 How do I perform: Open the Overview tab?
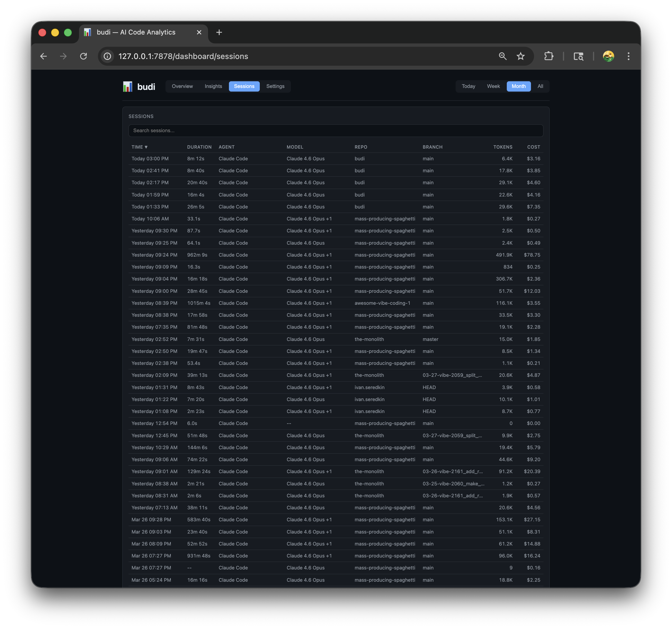click(x=182, y=86)
